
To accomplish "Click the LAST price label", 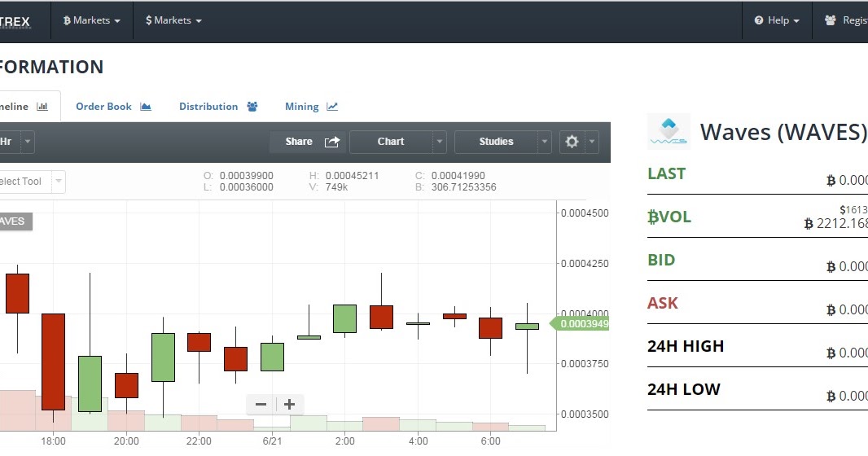I will [x=667, y=173].
